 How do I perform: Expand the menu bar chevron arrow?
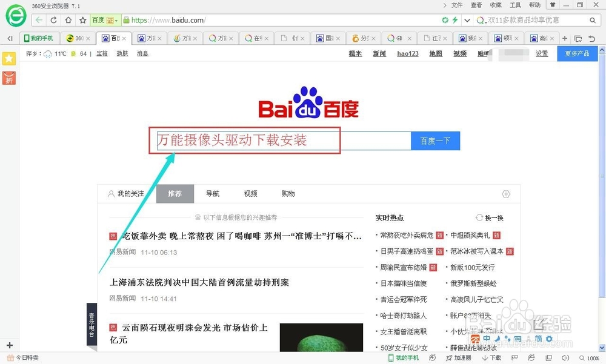point(445,5)
